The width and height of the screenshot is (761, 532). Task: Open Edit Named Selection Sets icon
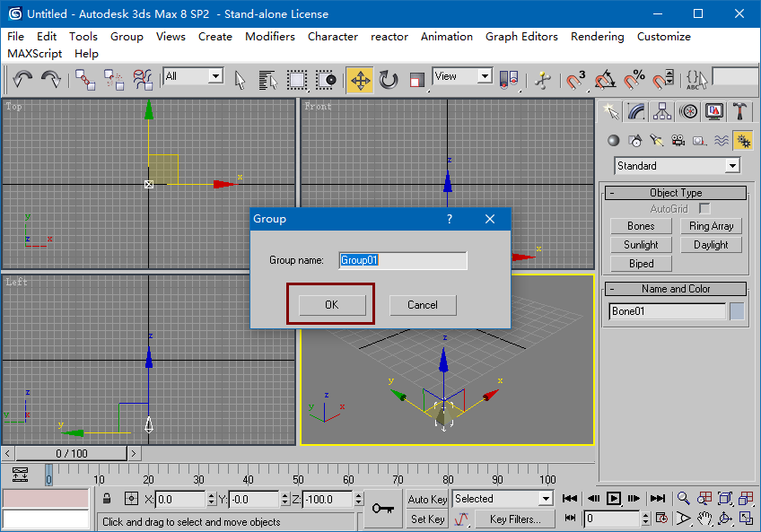pyautogui.click(x=696, y=79)
